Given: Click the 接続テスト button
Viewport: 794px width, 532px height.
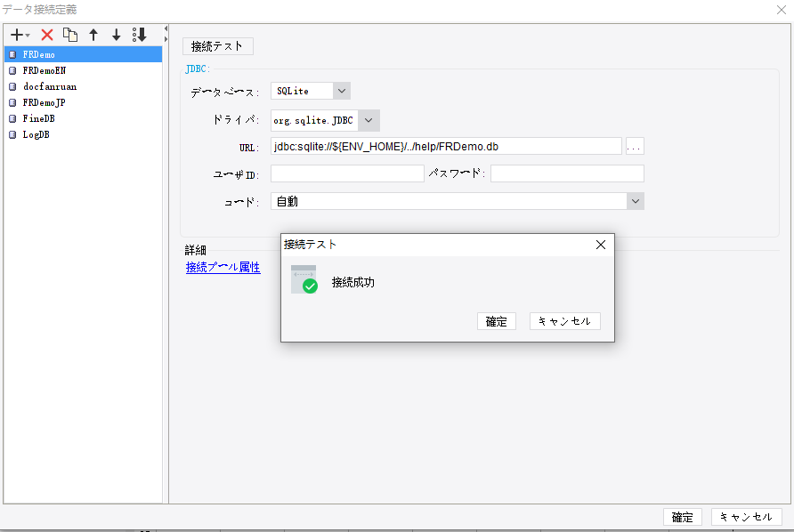Looking at the screenshot, I should (218, 46).
